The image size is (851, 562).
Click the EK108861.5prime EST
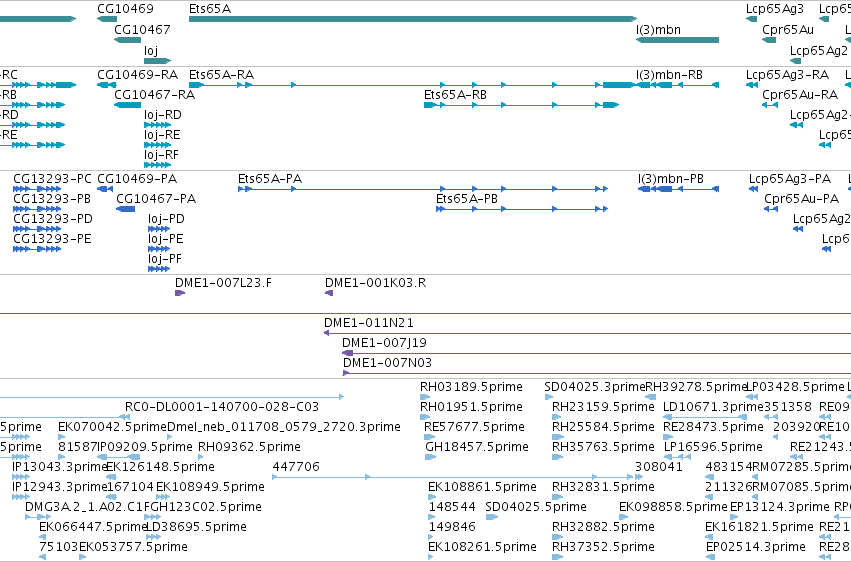coord(431,497)
